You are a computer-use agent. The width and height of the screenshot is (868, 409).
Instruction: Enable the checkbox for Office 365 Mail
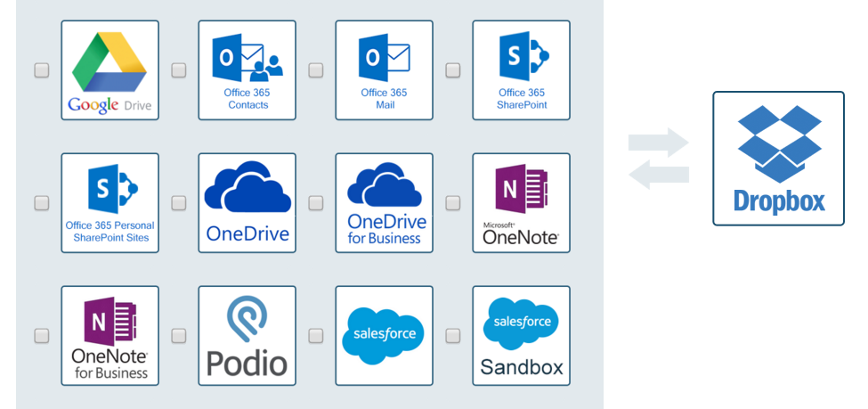pyautogui.click(x=315, y=70)
